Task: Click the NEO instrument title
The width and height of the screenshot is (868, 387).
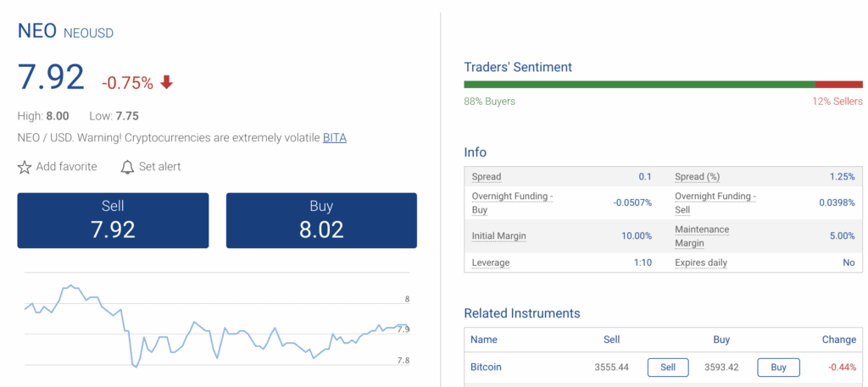Action: pos(37,31)
